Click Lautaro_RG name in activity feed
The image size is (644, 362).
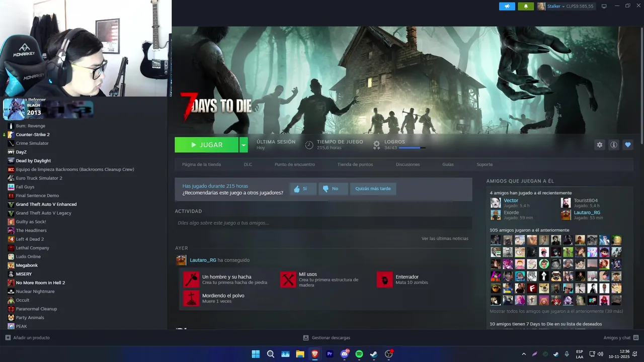[x=203, y=260]
